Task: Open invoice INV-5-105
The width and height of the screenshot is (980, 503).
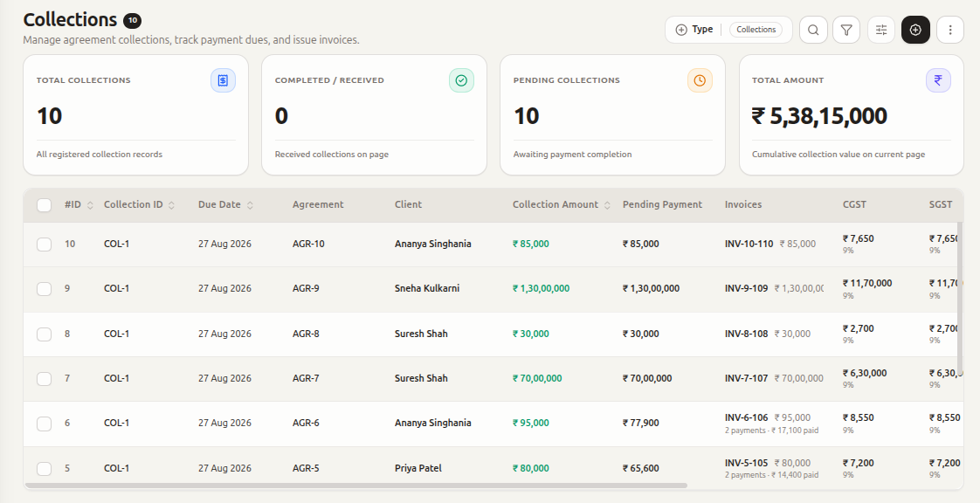Action: click(746, 463)
